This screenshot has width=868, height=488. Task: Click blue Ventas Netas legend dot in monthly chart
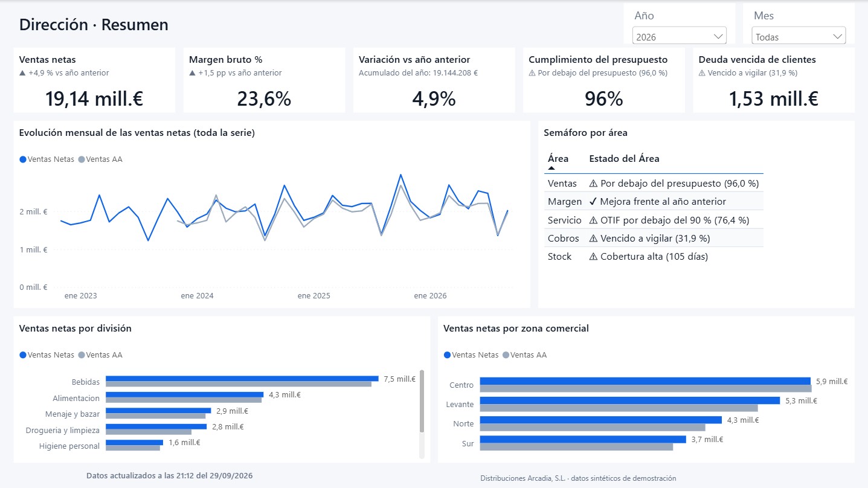click(23, 159)
